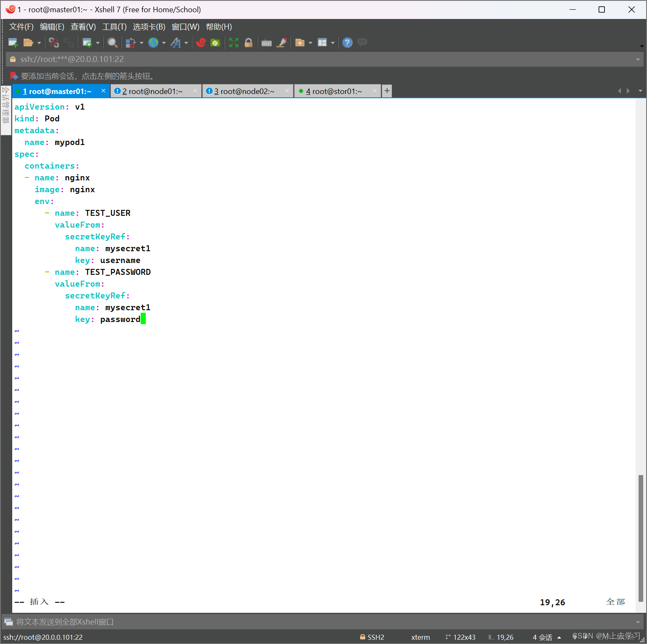Close the root@node02 tab

[x=287, y=91]
